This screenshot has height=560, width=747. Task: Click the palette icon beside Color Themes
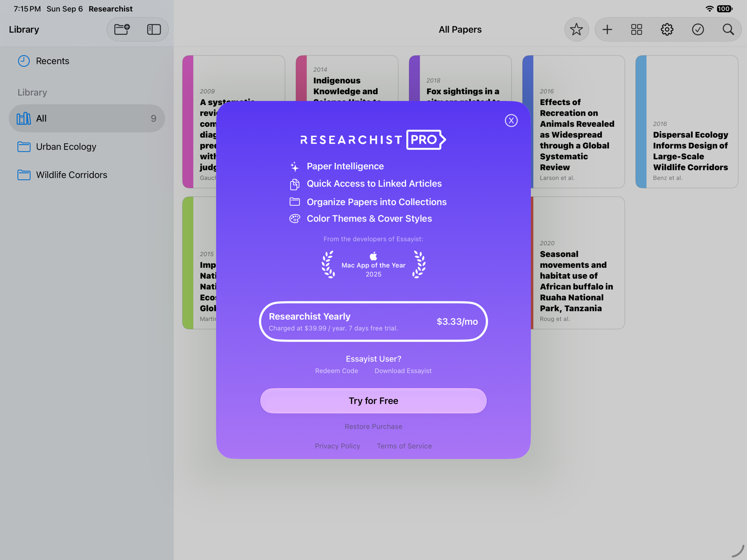[295, 218]
